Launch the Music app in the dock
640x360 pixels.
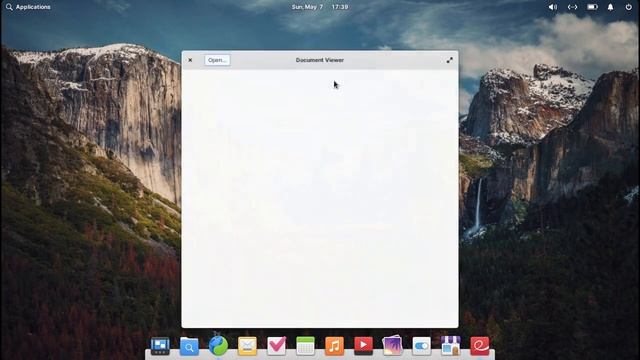tap(334, 346)
